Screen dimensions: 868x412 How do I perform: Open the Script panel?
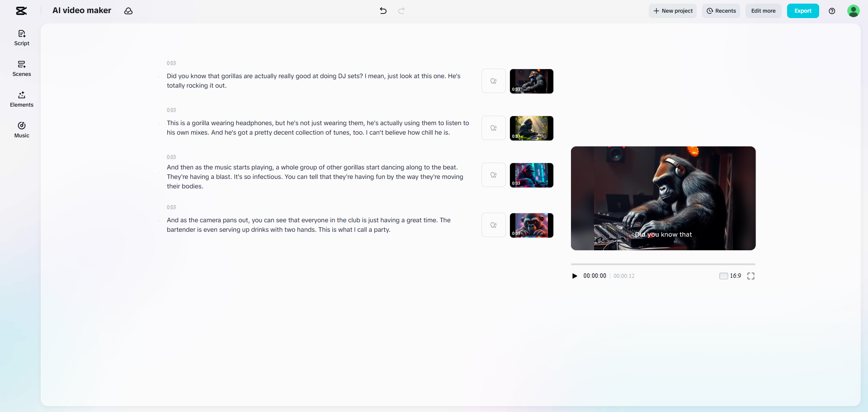point(22,38)
